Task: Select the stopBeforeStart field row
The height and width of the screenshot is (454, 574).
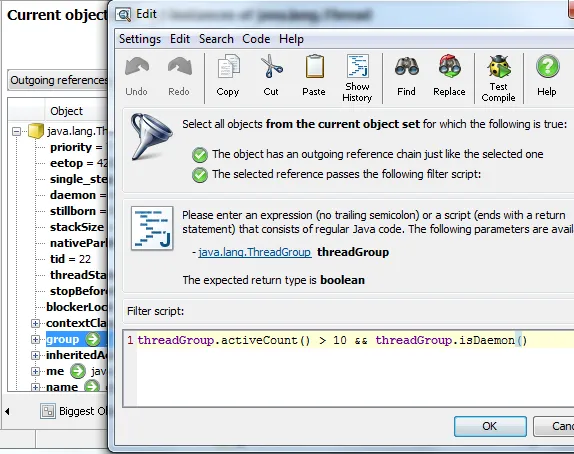Action: click(78, 291)
